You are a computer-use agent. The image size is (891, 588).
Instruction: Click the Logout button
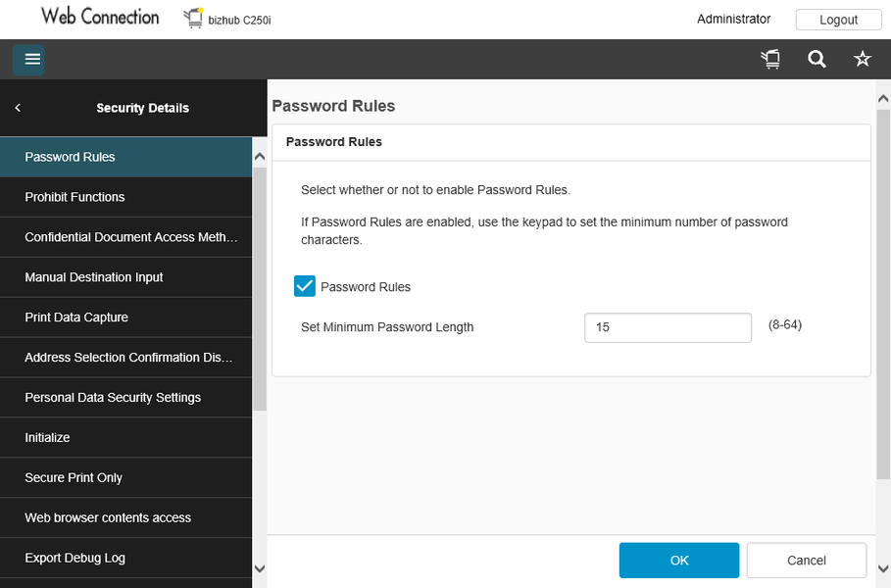[838, 20]
